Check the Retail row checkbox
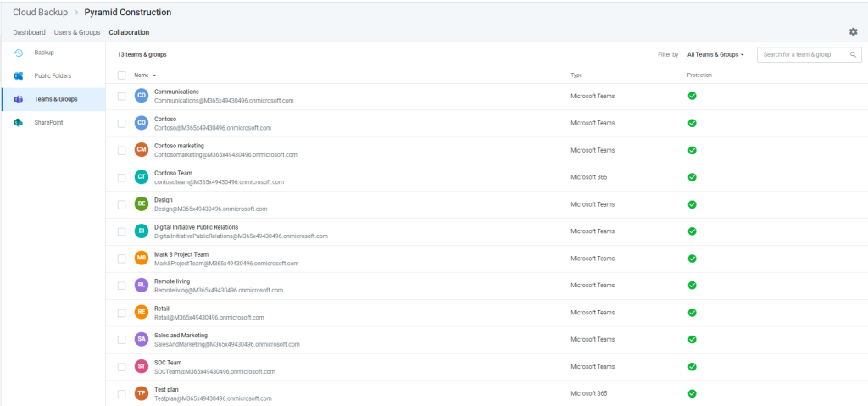Viewport: 868px width, 406px height. pos(122,313)
